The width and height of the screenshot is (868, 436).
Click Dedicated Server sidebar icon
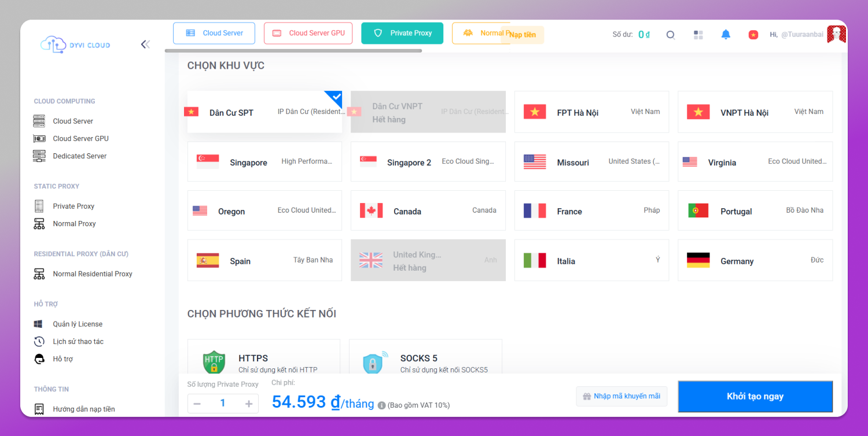click(39, 156)
